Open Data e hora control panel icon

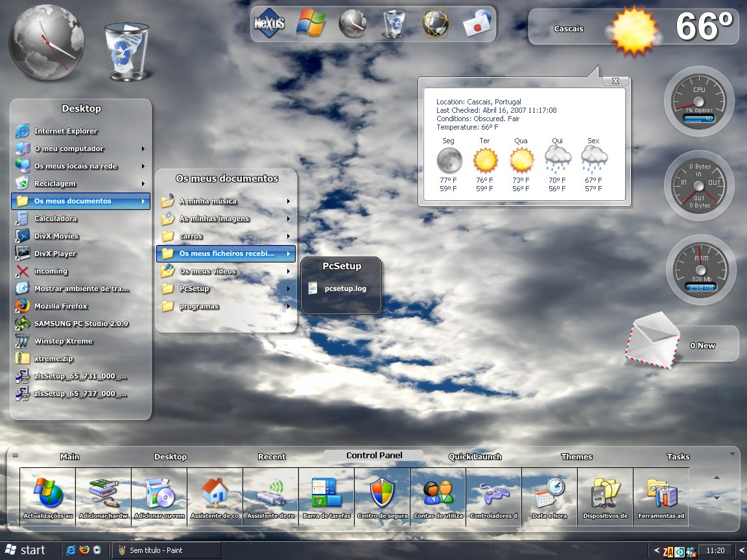550,496
